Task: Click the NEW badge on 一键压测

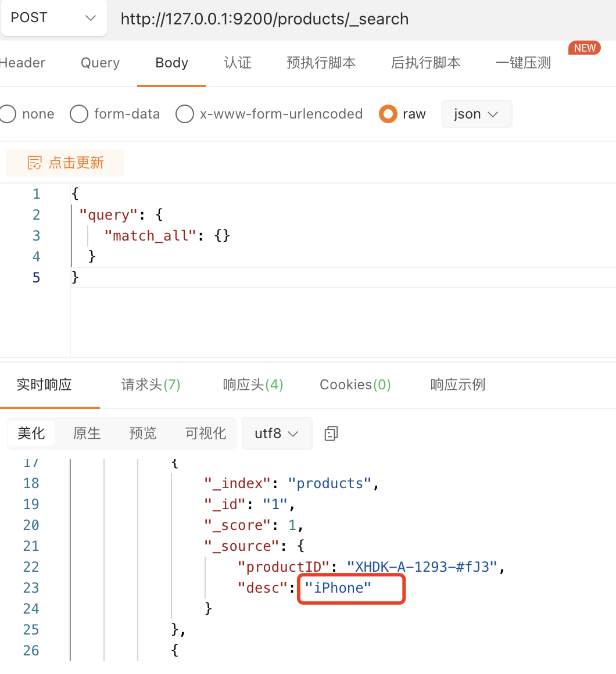Action: tap(585, 48)
